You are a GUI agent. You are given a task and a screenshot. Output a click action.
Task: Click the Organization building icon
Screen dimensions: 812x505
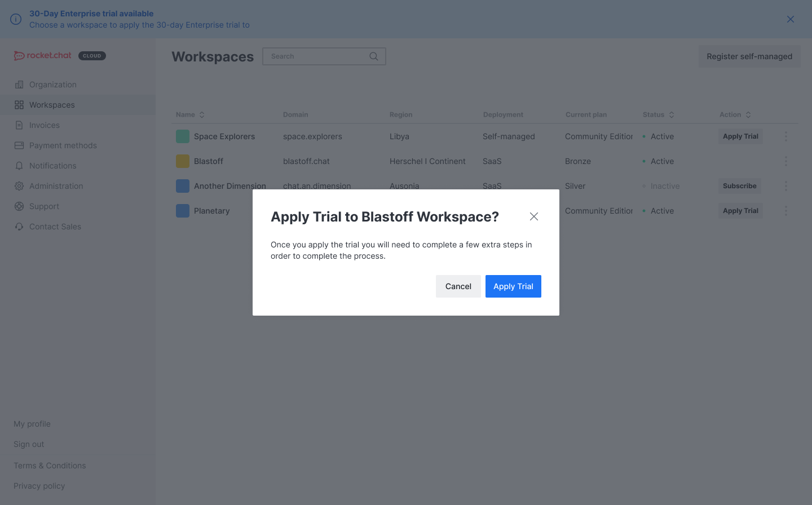(x=19, y=85)
